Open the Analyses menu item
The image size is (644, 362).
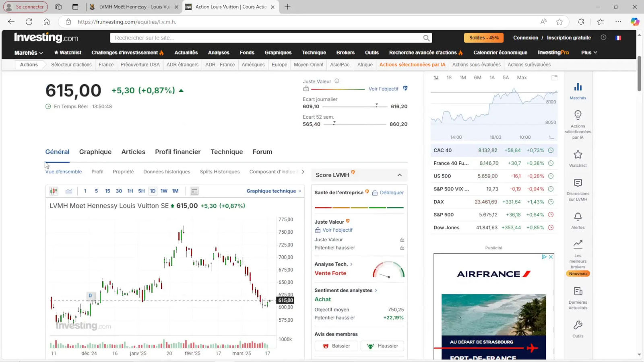pyautogui.click(x=219, y=53)
